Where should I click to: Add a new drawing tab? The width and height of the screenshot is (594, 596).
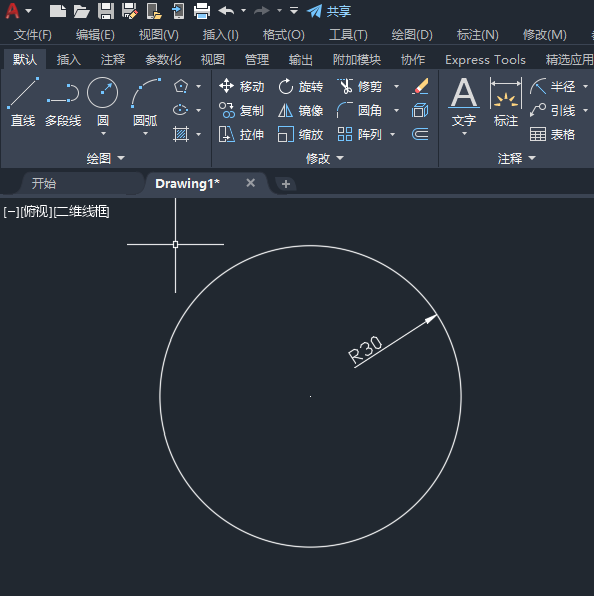(x=286, y=184)
